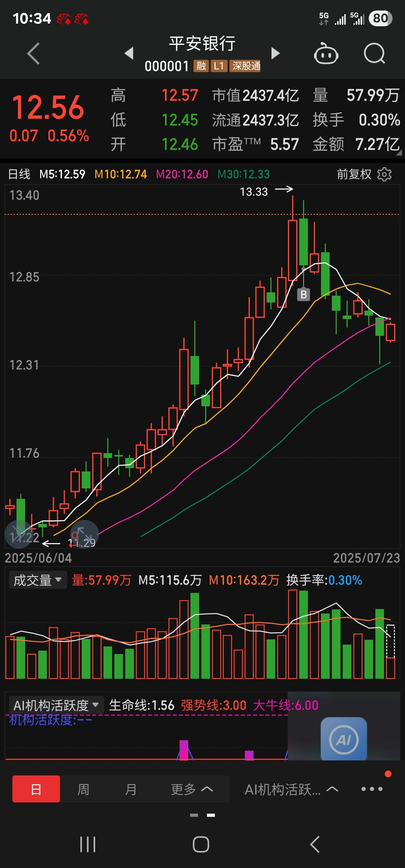Tap latest candlestick on chart
Image resolution: width=405 pixels, height=868 pixels.
[x=390, y=332]
